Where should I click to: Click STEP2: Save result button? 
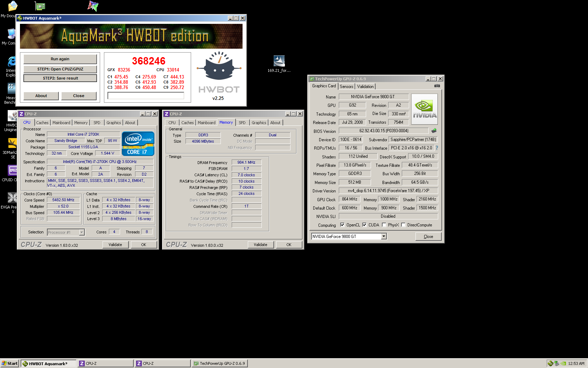pos(60,78)
